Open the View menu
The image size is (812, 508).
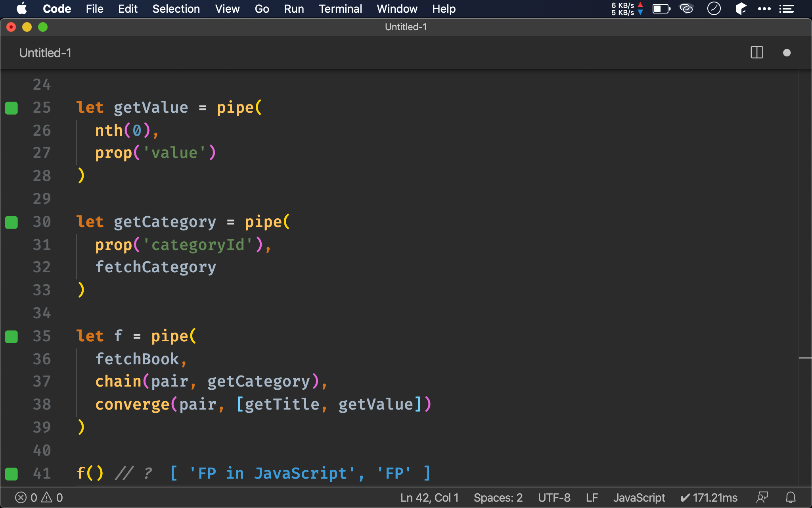point(227,9)
